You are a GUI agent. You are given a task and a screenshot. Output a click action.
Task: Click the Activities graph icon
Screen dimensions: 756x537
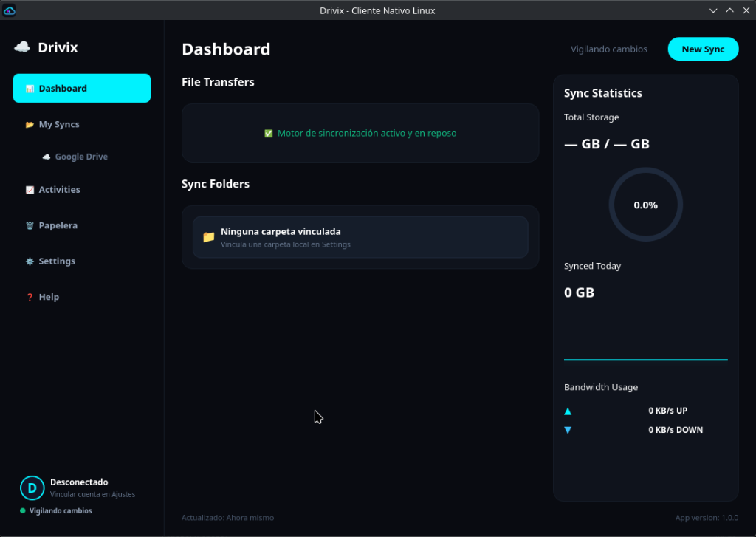30,190
